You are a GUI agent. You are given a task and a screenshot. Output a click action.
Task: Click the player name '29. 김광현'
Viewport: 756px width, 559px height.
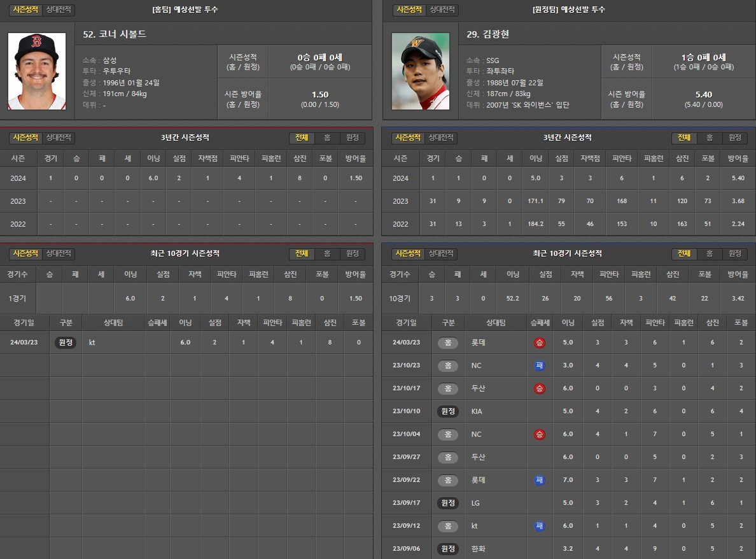pos(487,34)
